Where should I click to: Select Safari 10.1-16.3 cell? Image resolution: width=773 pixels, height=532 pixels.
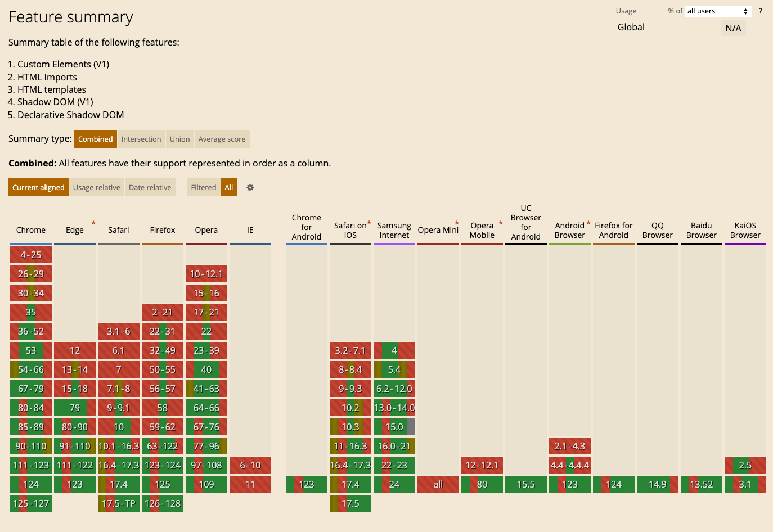click(119, 446)
